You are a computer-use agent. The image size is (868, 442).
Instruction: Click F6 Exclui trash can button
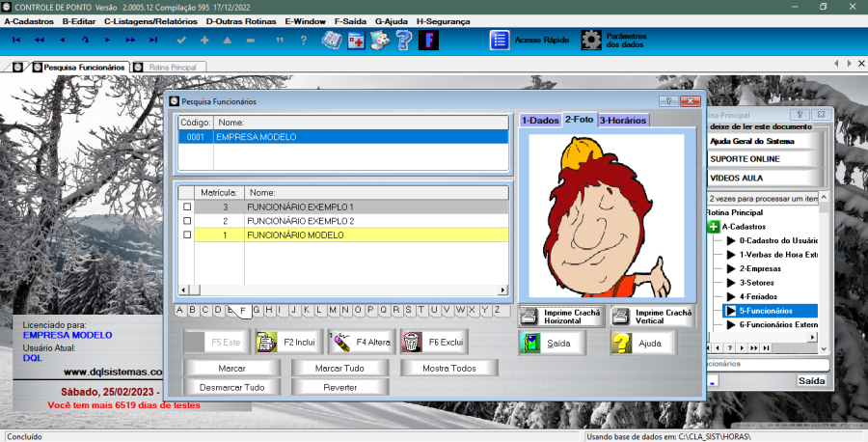click(433, 342)
